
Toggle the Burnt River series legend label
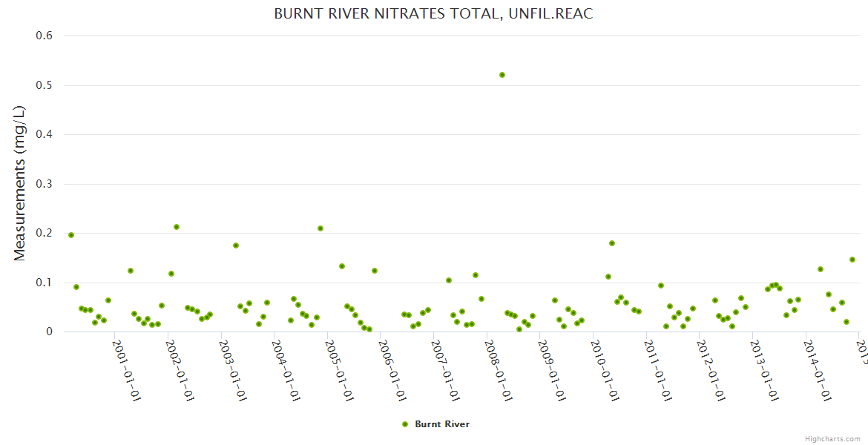tap(441, 424)
